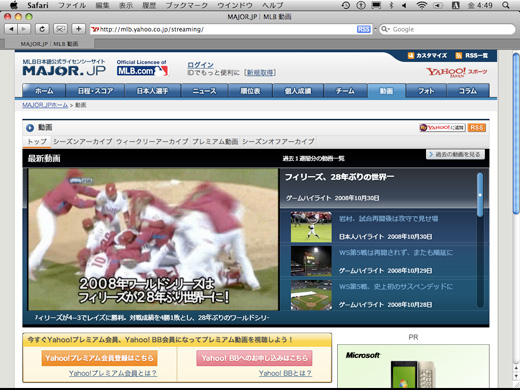Click the video list scrollbar handle
This screenshot has width=520, height=390.
coord(480,195)
